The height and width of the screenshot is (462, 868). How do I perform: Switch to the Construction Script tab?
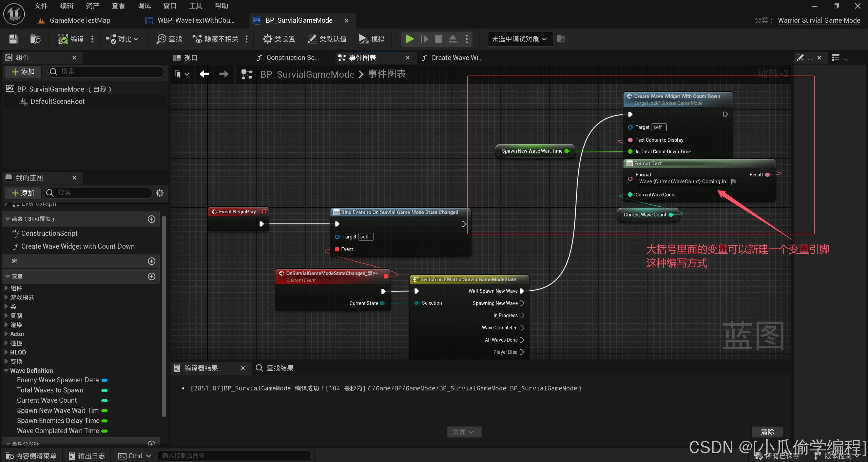(x=292, y=58)
